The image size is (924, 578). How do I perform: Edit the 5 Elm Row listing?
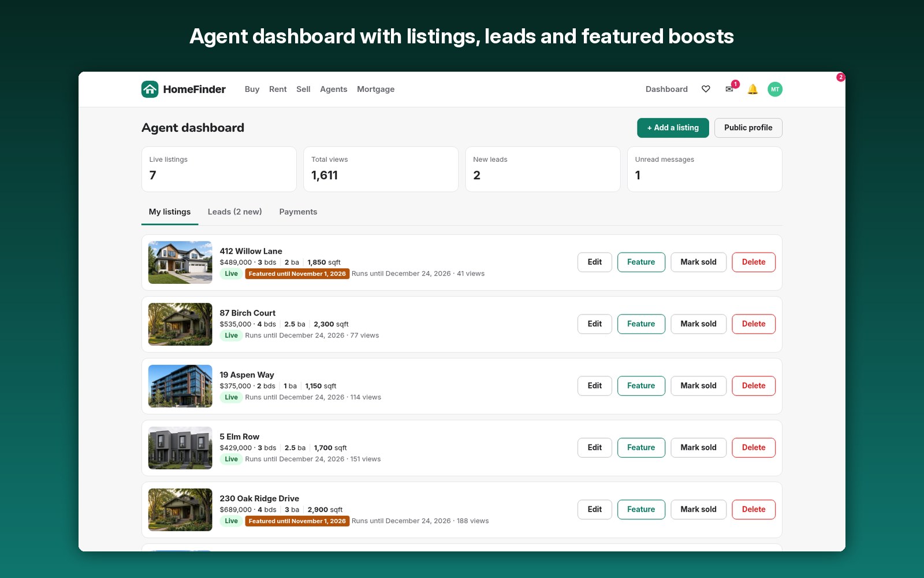point(595,447)
